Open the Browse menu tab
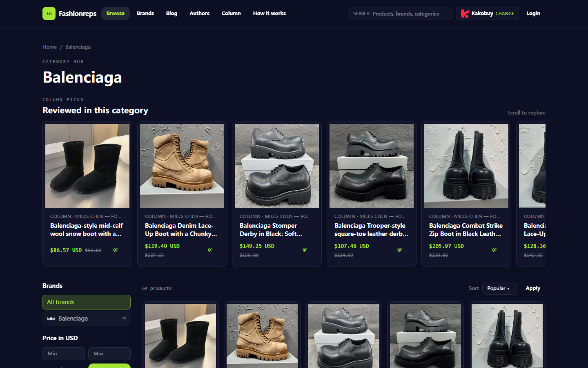The height and width of the screenshot is (368, 588). (x=116, y=13)
